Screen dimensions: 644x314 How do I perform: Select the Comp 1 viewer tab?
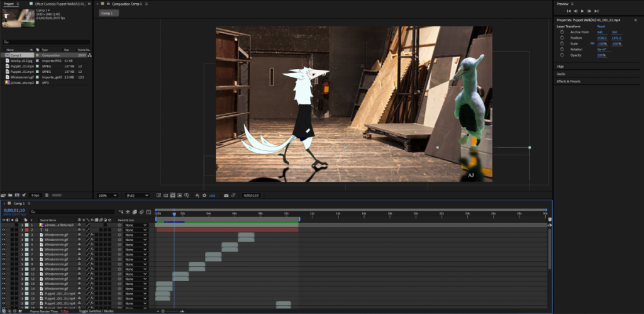click(x=108, y=13)
